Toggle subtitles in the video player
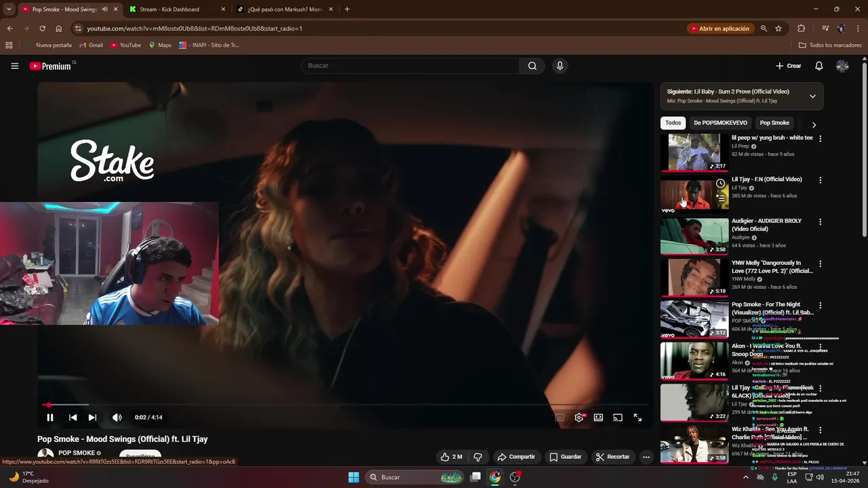Screen dimensions: 868x488 tap(559, 418)
